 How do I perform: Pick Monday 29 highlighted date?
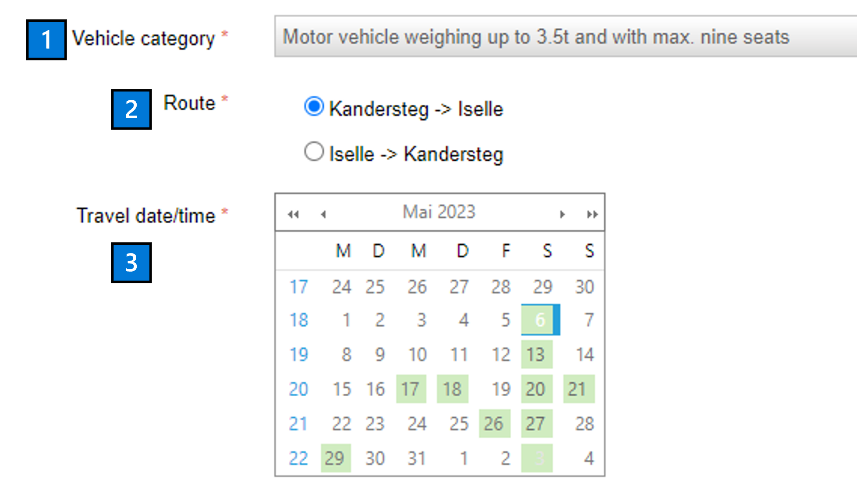pos(336,458)
